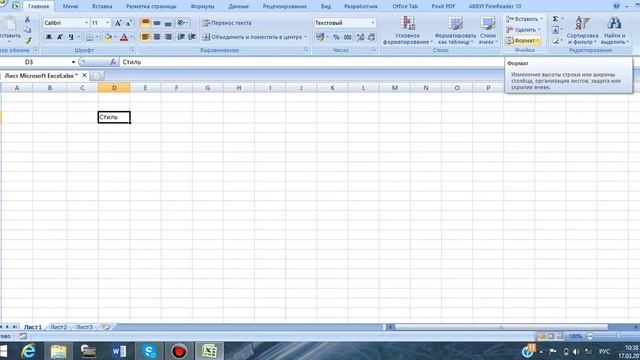Click the Fill down icon
640x360 pixels.
[556, 30]
